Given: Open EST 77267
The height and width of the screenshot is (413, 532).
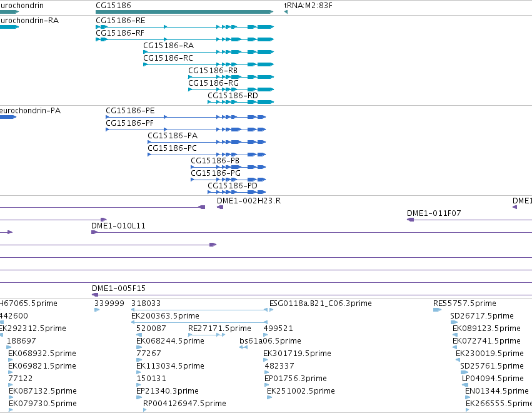Looking at the screenshot, I should 149,354.
